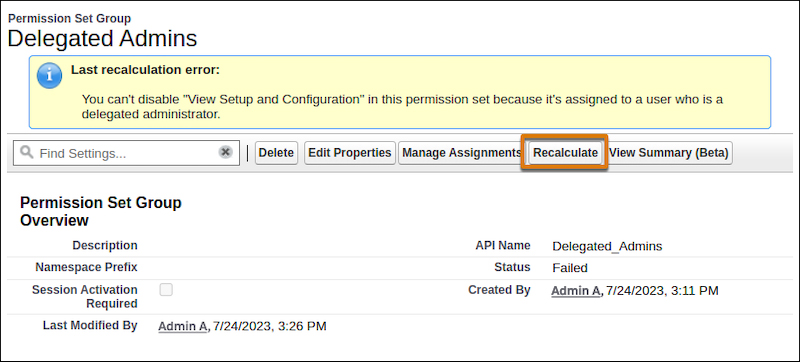
Task: Click the magnifier icon in Find Settings
Action: (x=27, y=152)
